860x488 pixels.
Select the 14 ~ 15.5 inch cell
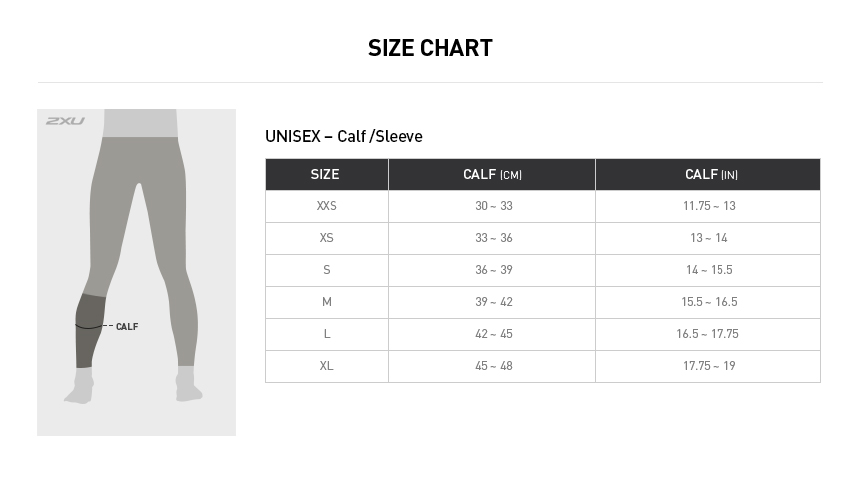709,270
